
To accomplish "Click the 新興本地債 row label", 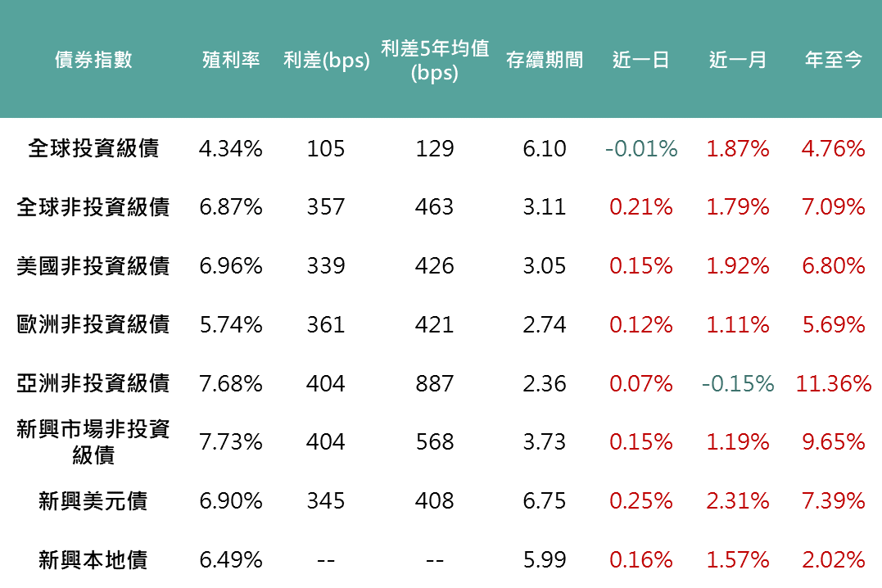I will [x=93, y=560].
